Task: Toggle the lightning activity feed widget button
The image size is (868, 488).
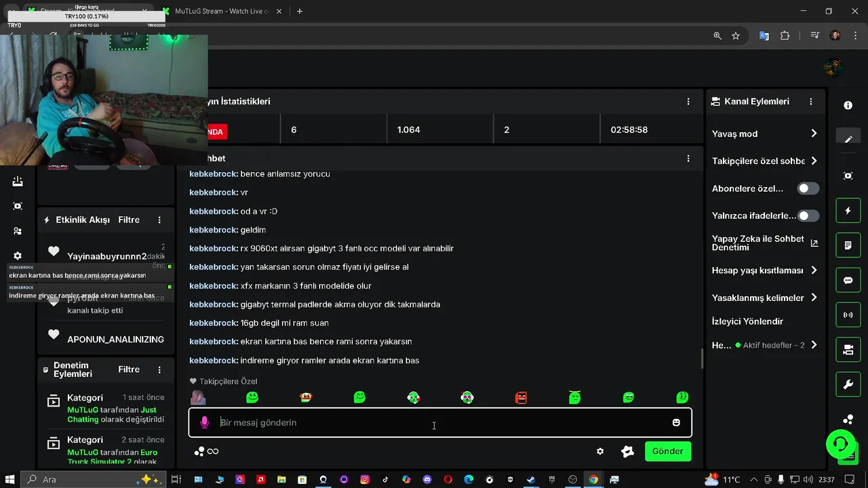Action: click(848, 211)
